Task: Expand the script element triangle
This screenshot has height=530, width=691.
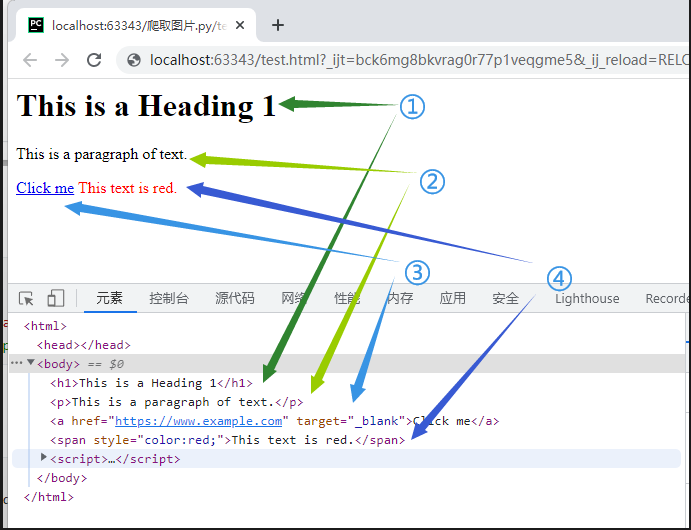Action: click(44, 457)
